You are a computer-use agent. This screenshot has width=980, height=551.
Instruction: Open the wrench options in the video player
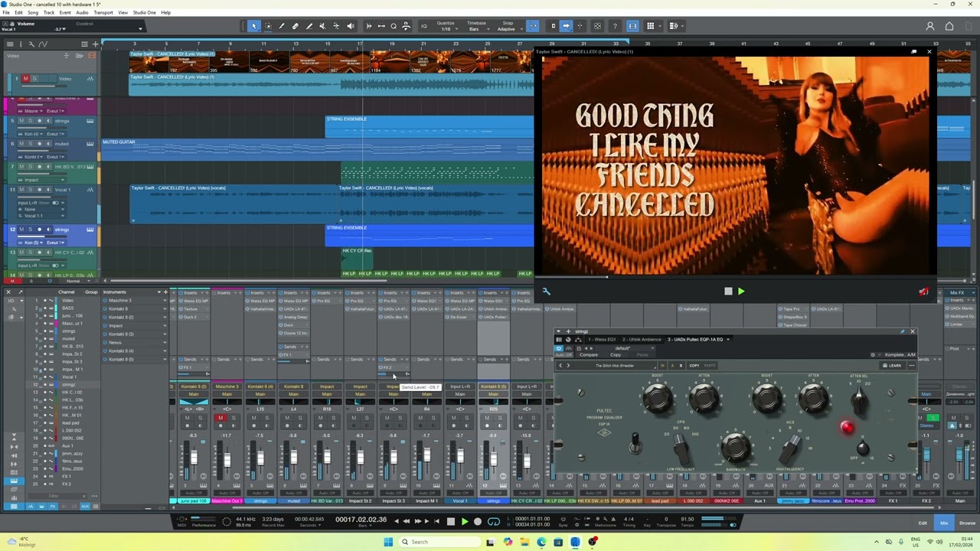tap(546, 292)
